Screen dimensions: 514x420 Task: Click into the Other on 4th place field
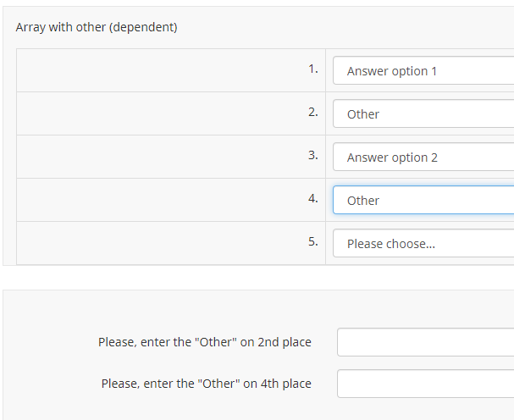point(425,384)
